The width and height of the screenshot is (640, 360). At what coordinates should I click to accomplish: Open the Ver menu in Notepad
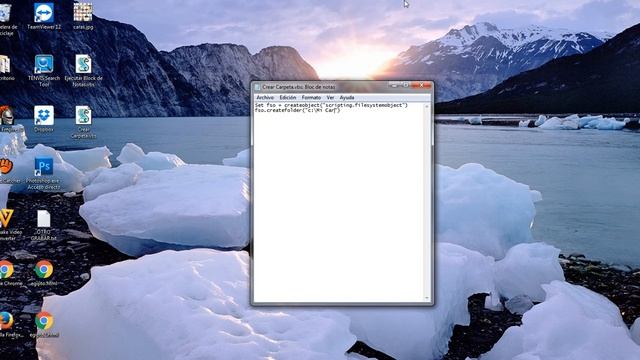coord(330,98)
